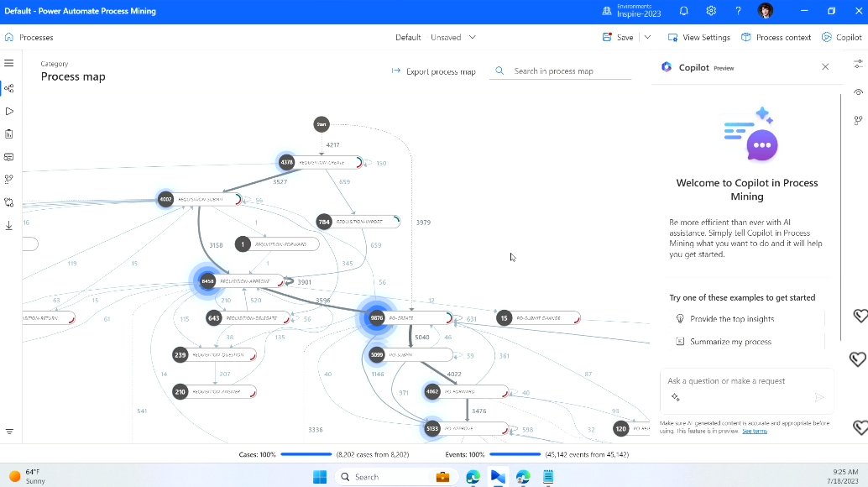Click the Start node in process map
This screenshot has width=868, height=487.
tap(322, 124)
